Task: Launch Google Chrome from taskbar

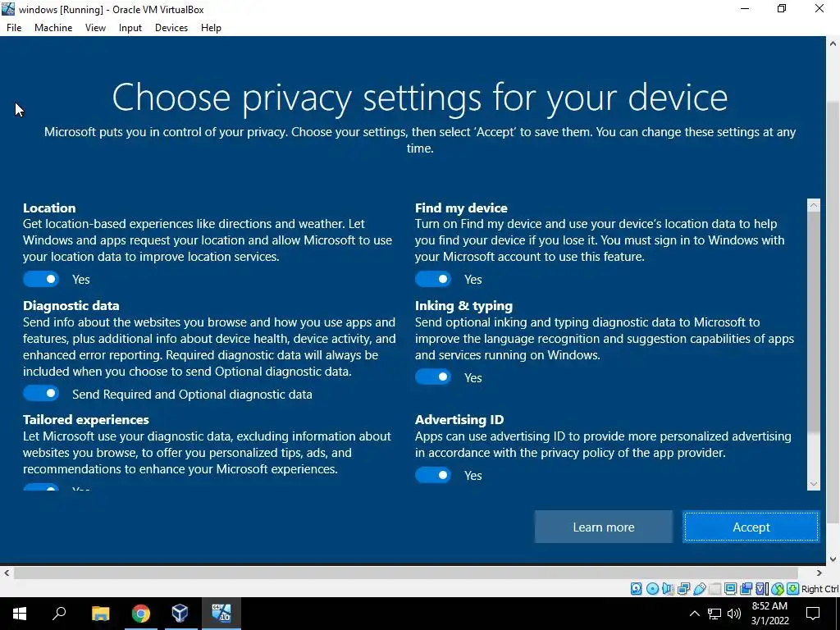Action: pos(141,614)
